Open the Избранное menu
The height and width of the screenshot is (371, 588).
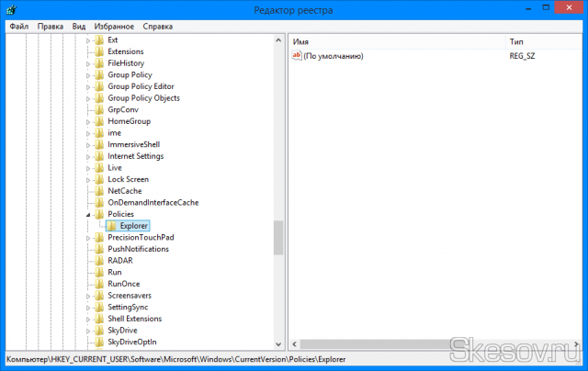click(113, 27)
